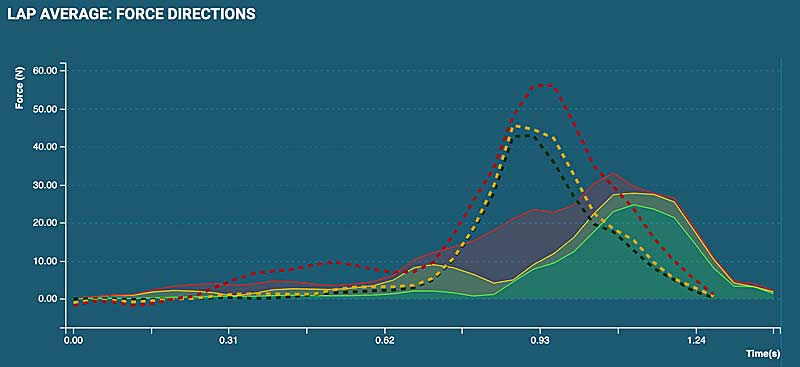Click the 0.93 time axis tick label
The width and height of the screenshot is (800, 367).
click(x=540, y=340)
